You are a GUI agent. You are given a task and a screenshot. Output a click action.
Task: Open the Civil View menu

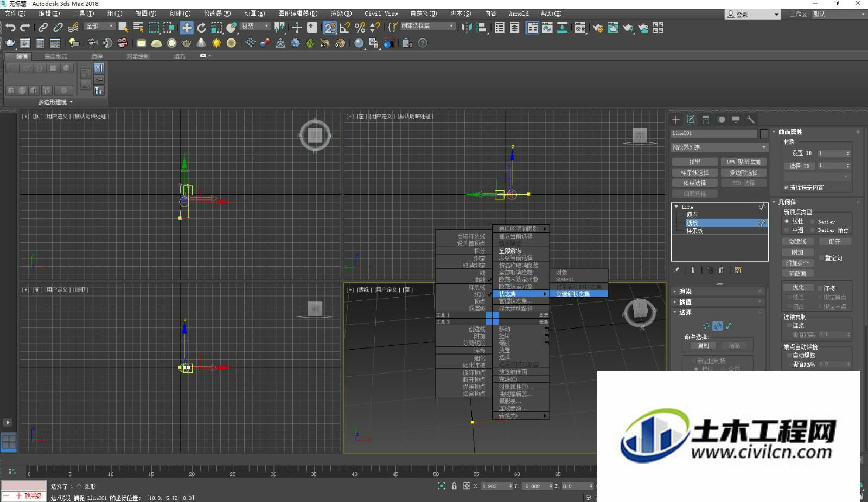(x=381, y=14)
